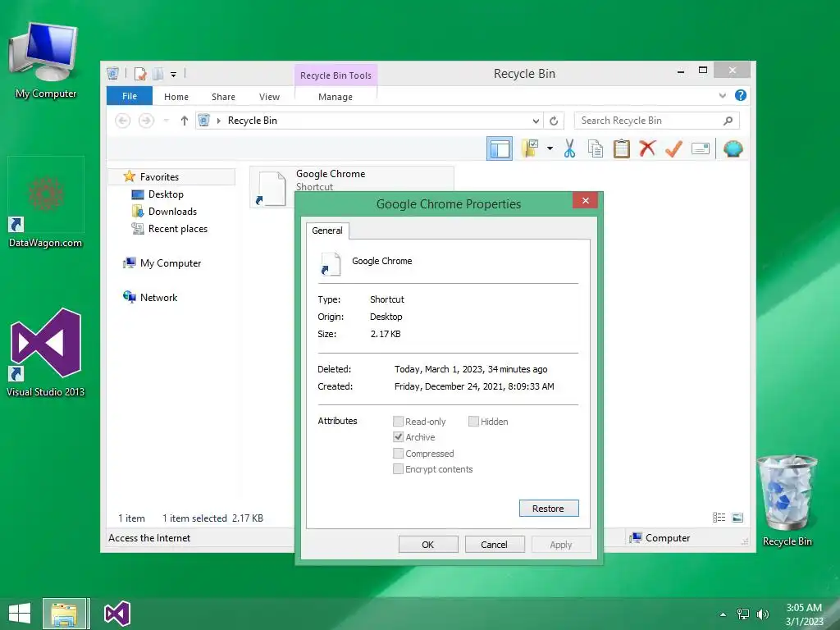Open the Recycle Bin desktop icon
840x630 pixels.
coord(787,501)
